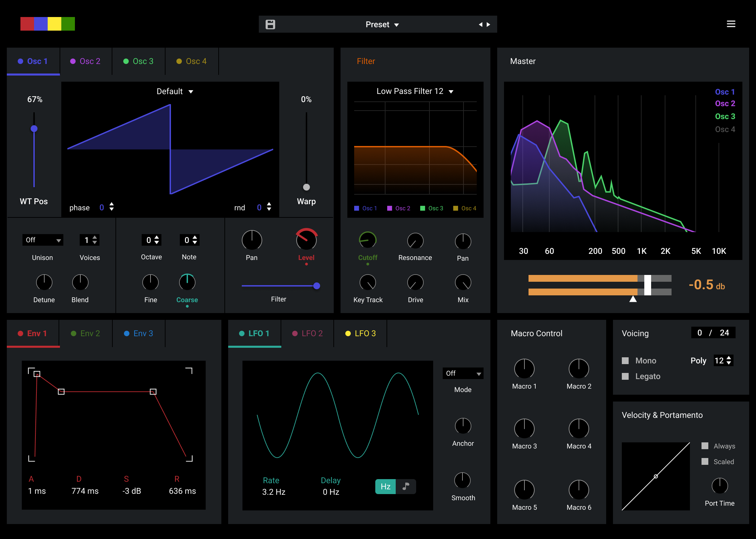Toggle Osc 4 in the Master spectrum legend
Image resolution: width=756 pixels, height=539 pixels.
[x=725, y=129]
